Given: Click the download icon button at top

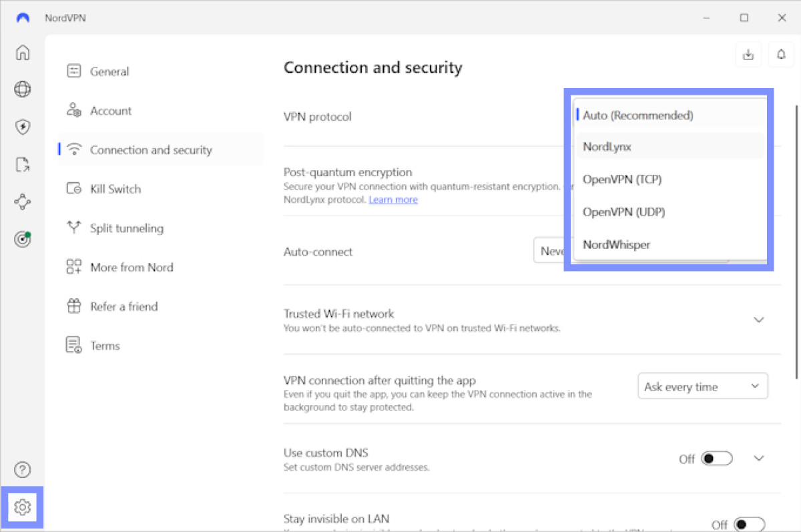Looking at the screenshot, I should coord(748,55).
